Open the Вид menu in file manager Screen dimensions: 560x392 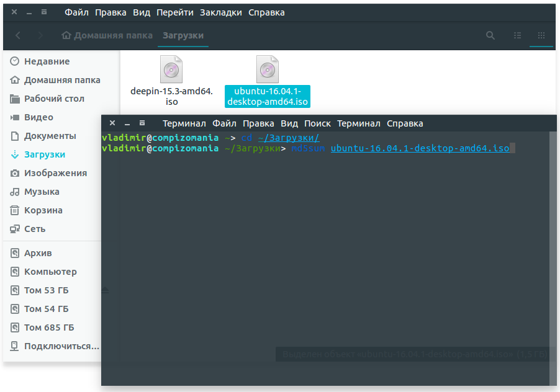pyautogui.click(x=142, y=12)
